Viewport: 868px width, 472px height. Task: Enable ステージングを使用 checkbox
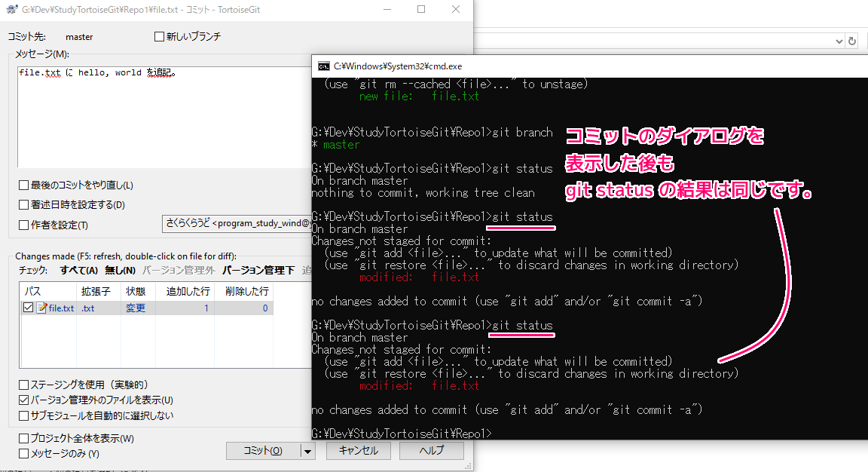pyautogui.click(x=24, y=385)
